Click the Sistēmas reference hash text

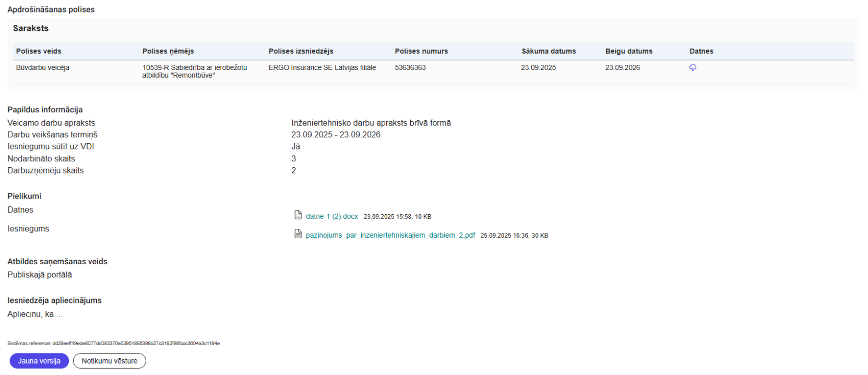click(x=113, y=344)
